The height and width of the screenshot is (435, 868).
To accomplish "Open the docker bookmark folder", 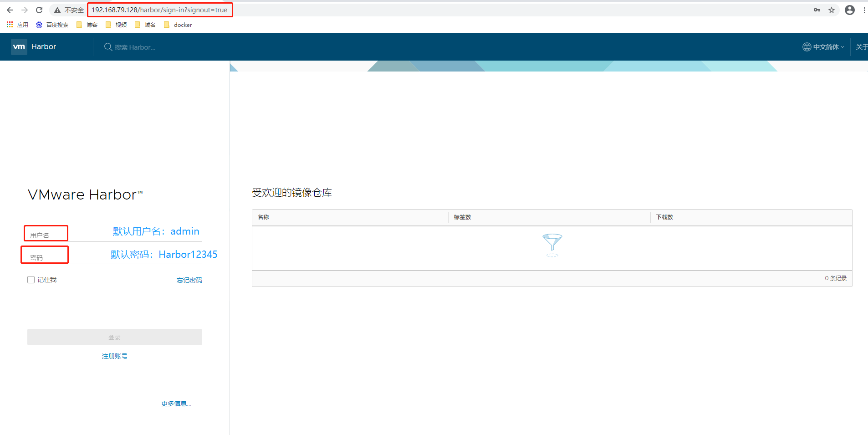I will point(178,25).
